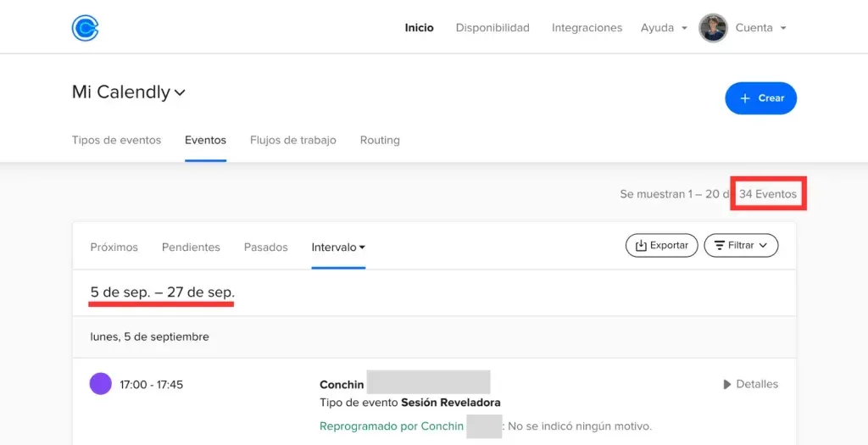Open Flujos de trabajo tab
This screenshot has width=868, height=445.
pyautogui.click(x=292, y=140)
